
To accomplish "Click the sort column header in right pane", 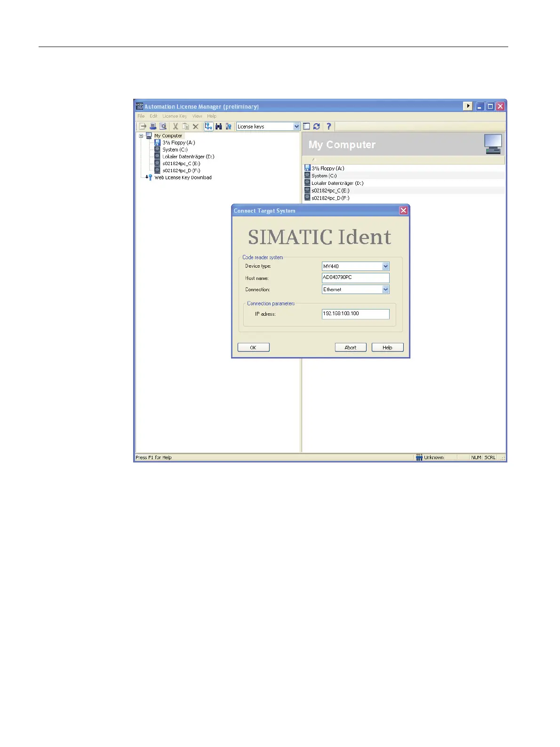I will click(x=403, y=160).
